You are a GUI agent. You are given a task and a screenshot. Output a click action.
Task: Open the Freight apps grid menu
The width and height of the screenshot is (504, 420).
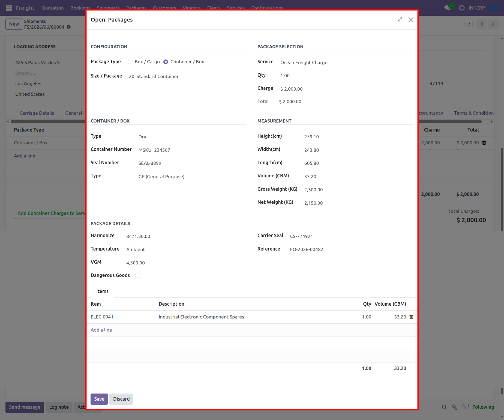(x=9, y=8)
